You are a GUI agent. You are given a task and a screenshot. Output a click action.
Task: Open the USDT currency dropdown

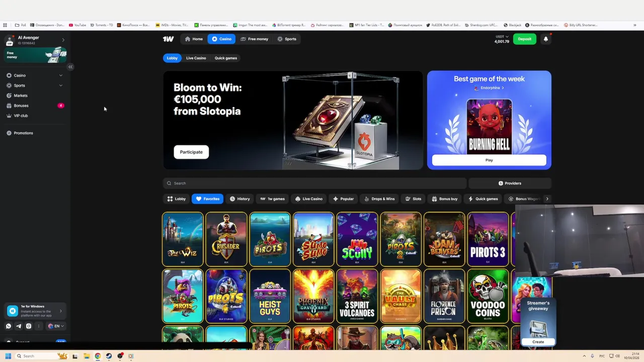click(502, 39)
